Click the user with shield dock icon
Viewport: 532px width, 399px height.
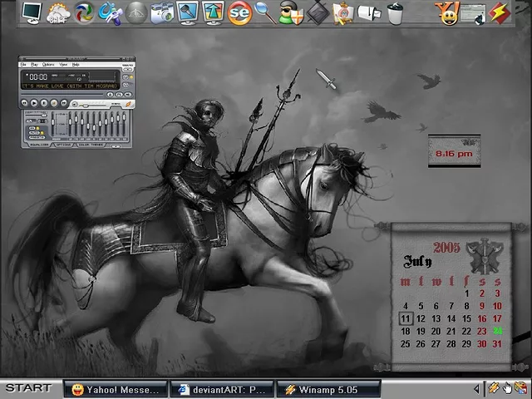pyautogui.click(x=289, y=12)
